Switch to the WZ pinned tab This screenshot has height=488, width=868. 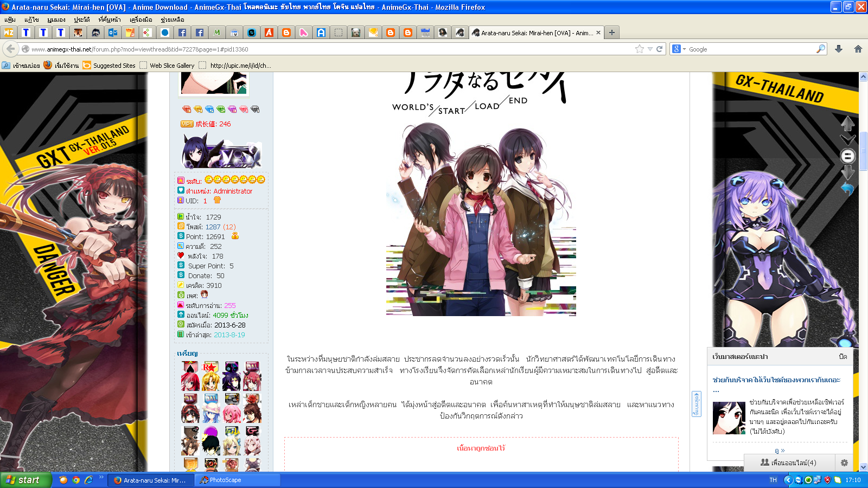tap(9, 33)
